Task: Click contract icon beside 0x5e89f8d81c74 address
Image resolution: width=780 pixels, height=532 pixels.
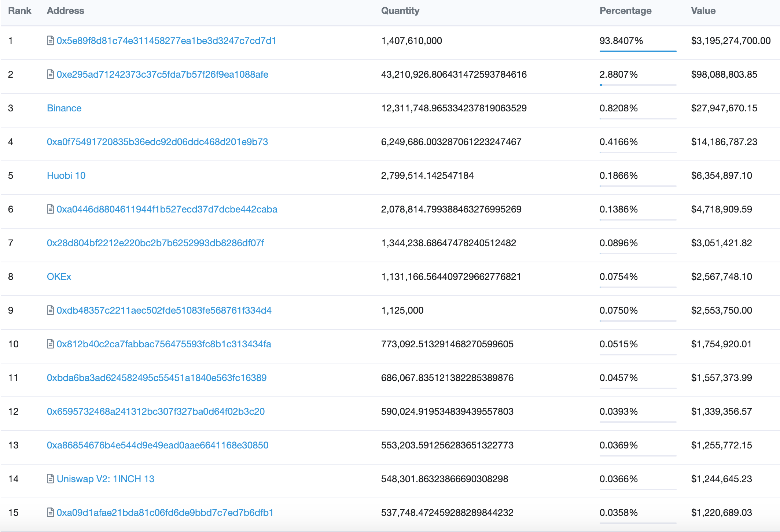Action: [x=51, y=41]
